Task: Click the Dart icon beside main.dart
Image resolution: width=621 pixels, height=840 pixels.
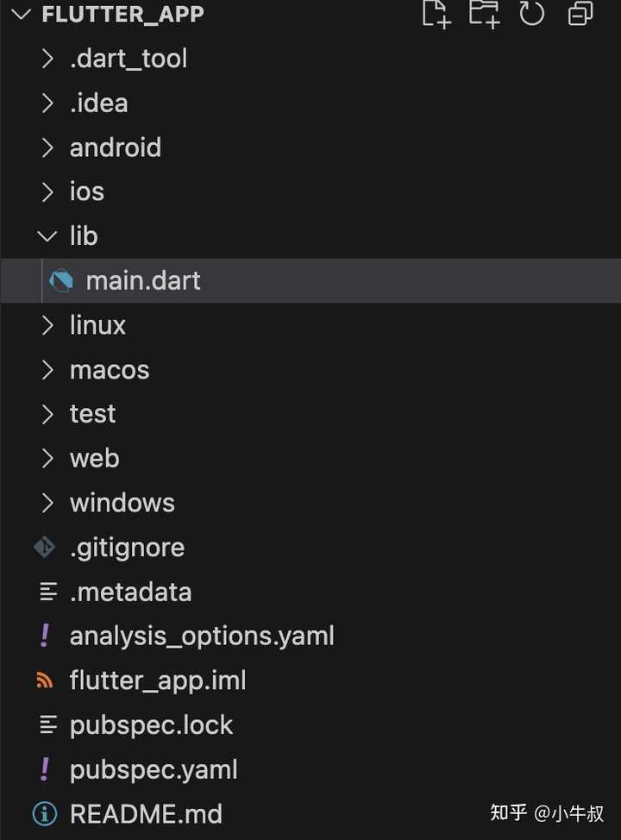Action: coord(59,280)
